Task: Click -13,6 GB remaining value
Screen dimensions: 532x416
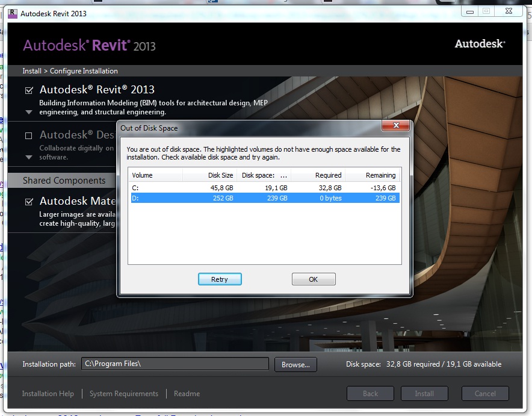Action: coord(383,188)
